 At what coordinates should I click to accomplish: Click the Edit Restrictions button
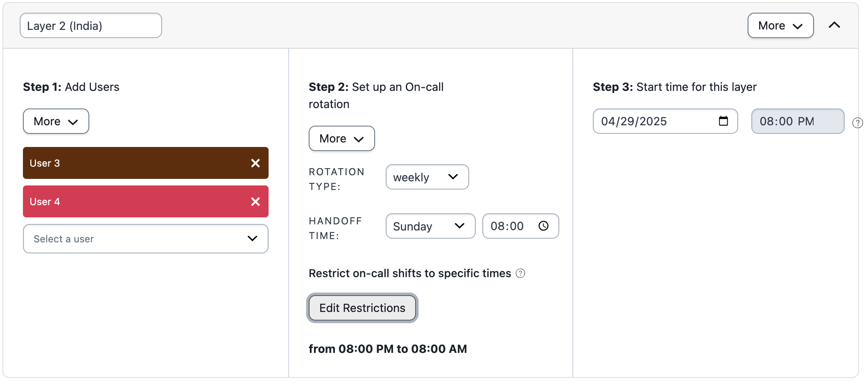[x=362, y=308]
